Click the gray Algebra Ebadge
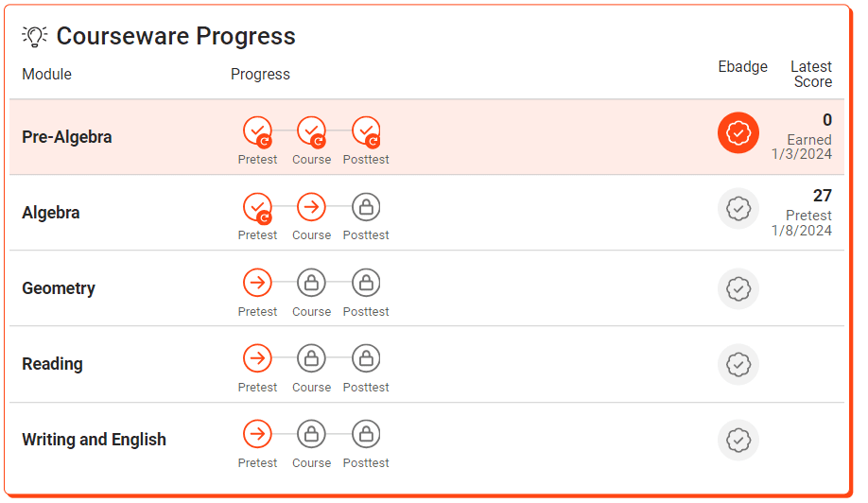 (x=738, y=209)
